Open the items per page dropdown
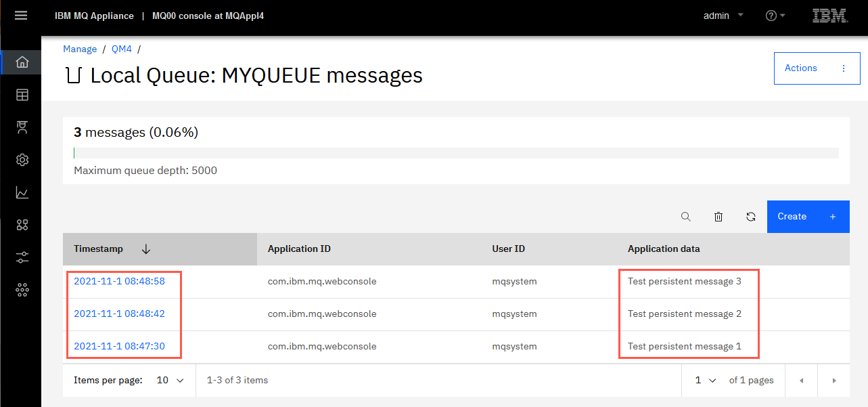The width and height of the screenshot is (868, 407). pyautogui.click(x=171, y=380)
